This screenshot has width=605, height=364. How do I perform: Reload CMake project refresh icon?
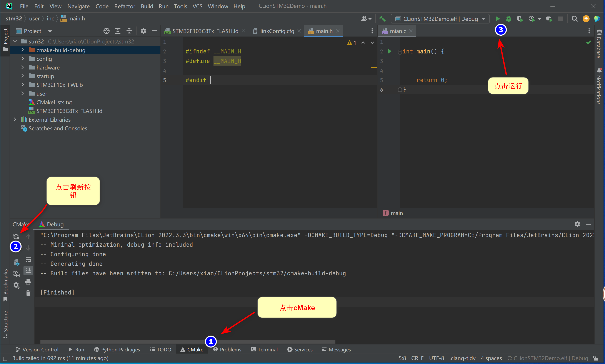coord(16,237)
